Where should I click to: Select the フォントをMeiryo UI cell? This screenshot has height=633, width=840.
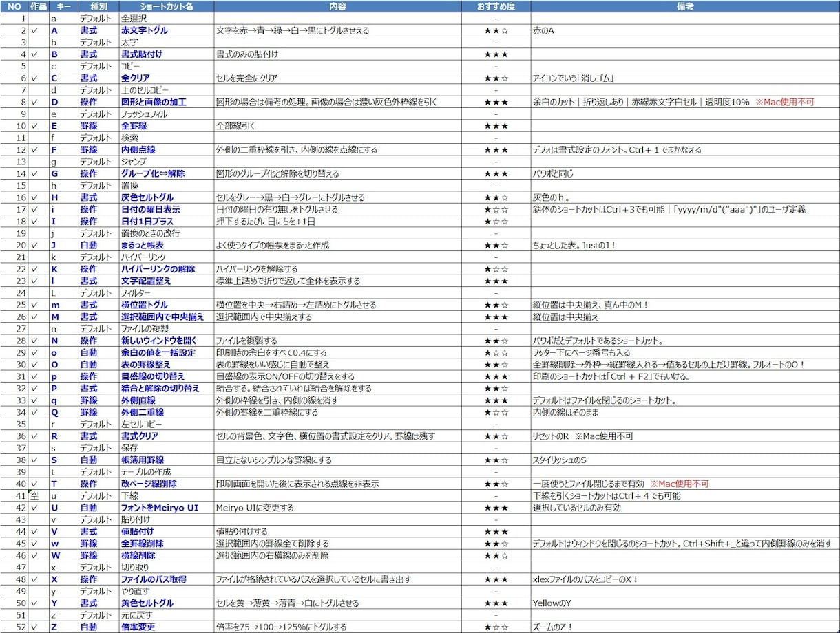(x=166, y=508)
